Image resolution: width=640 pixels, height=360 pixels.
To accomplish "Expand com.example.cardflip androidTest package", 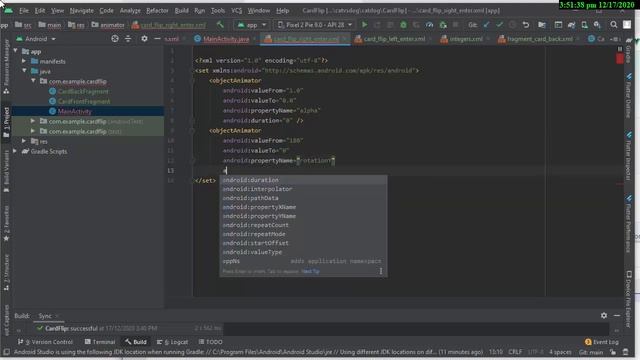I will click(x=33, y=121).
